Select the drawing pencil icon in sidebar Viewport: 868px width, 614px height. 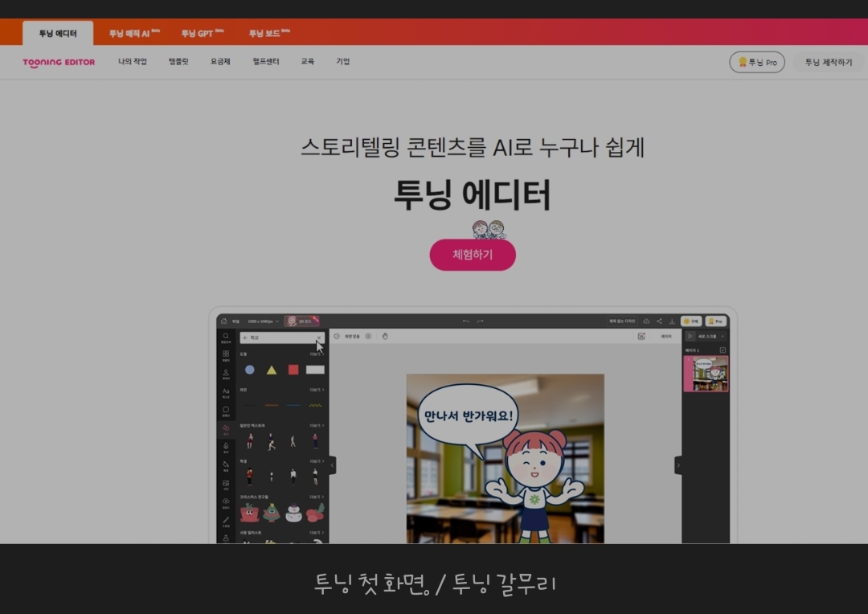pos(226,521)
